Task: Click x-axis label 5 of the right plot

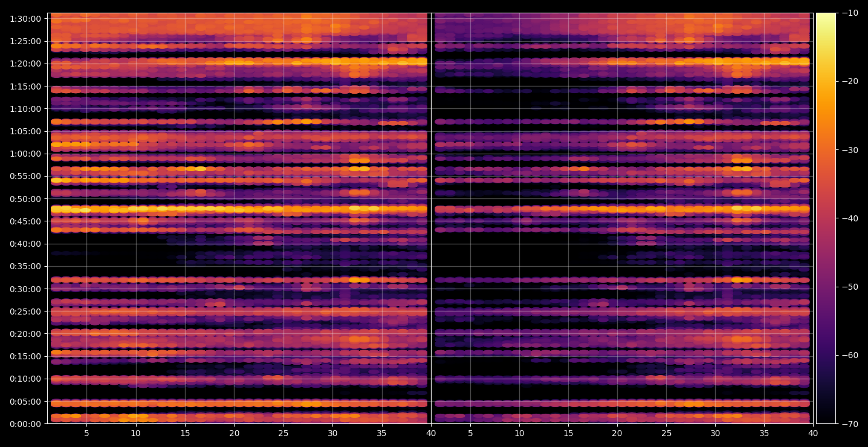Action: coord(470,434)
